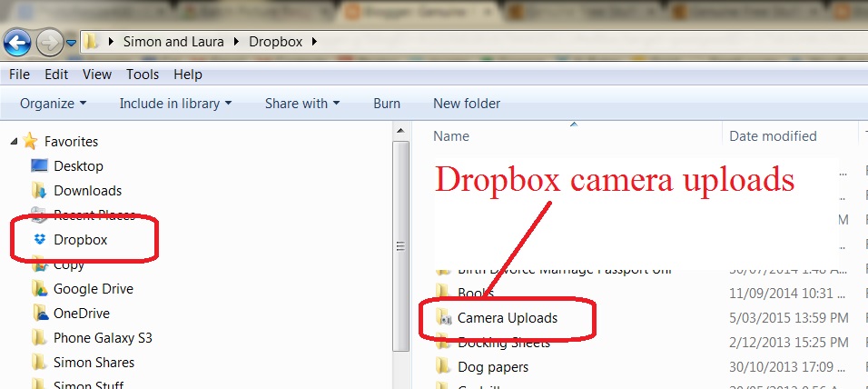Select the 'Books' folder row
The image size is (868, 389).
pyautogui.click(x=476, y=292)
